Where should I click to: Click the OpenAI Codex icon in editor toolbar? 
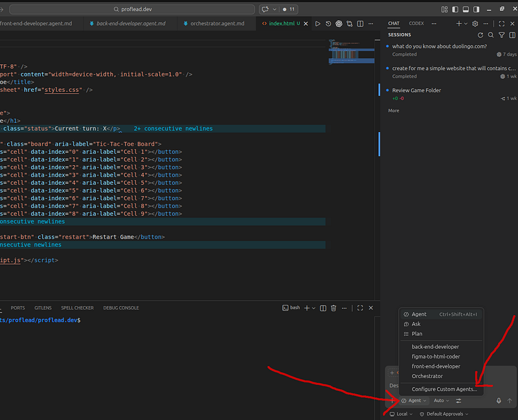(339, 23)
